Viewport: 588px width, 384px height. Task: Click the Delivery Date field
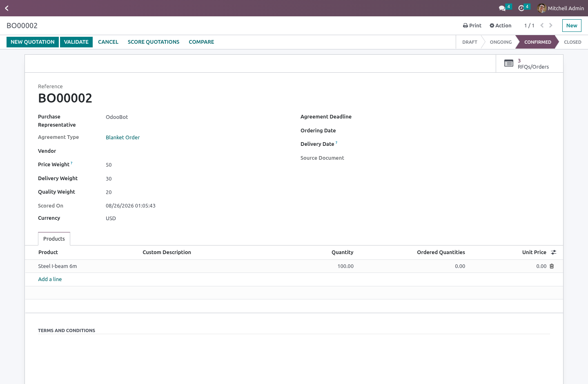click(459, 144)
